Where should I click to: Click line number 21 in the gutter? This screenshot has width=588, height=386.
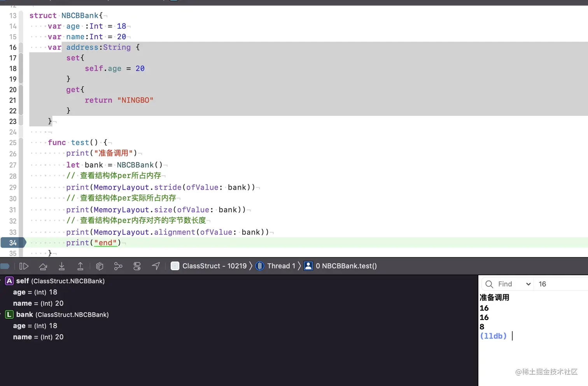tap(13, 100)
